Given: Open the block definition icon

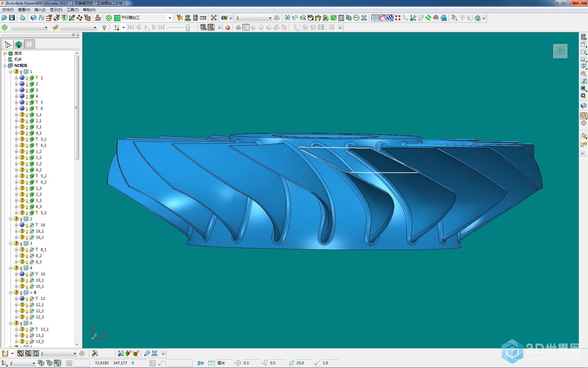Looking at the screenshot, I should pos(34,18).
